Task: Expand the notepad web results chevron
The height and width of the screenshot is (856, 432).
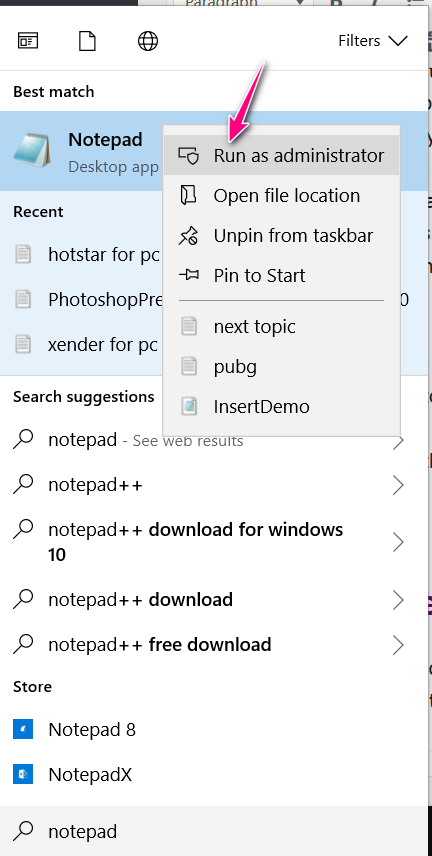Action: 398,440
